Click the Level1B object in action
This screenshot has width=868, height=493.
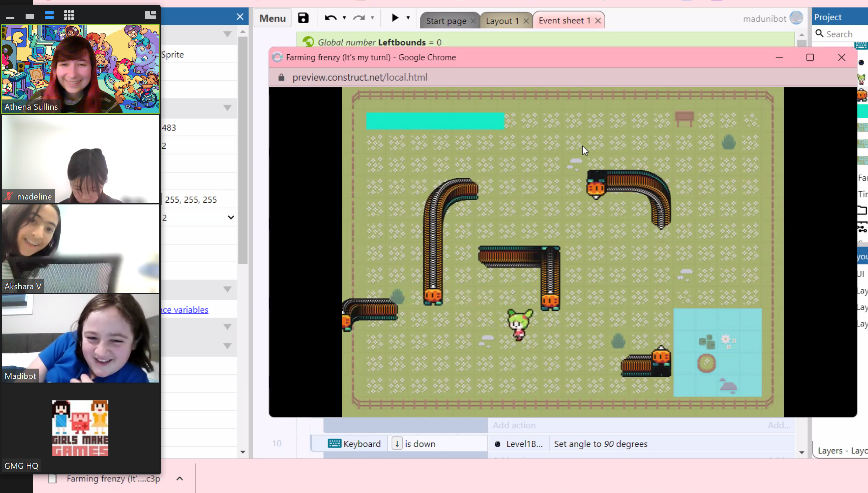click(x=519, y=444)
